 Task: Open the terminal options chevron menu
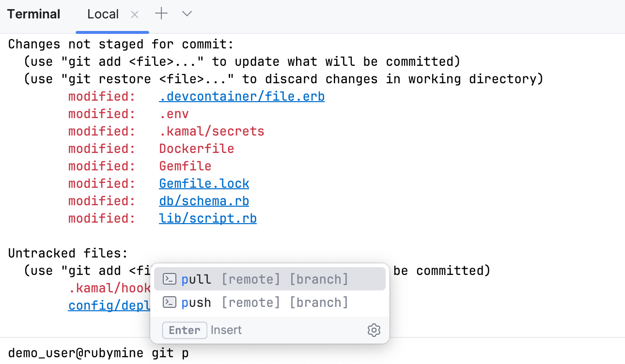pos(187,14)
